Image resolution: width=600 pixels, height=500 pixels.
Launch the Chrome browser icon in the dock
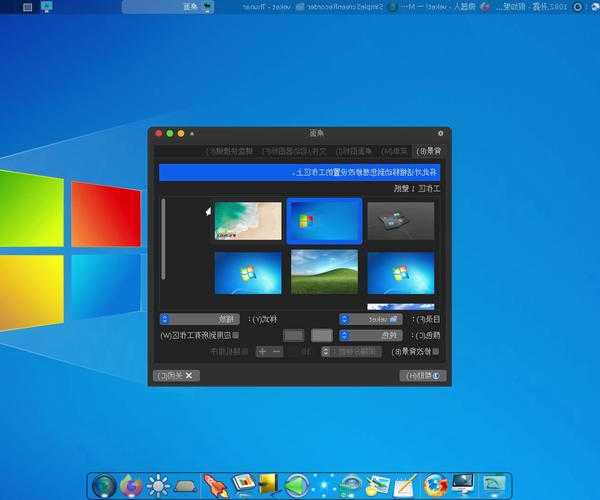pyautogui.click(x=434, y=486)
